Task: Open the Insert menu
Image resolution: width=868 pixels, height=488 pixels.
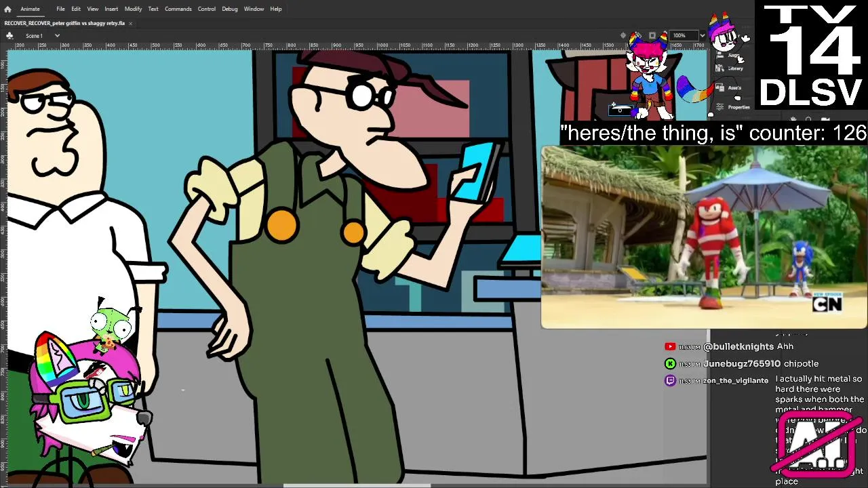Action: tap(111, 9)
